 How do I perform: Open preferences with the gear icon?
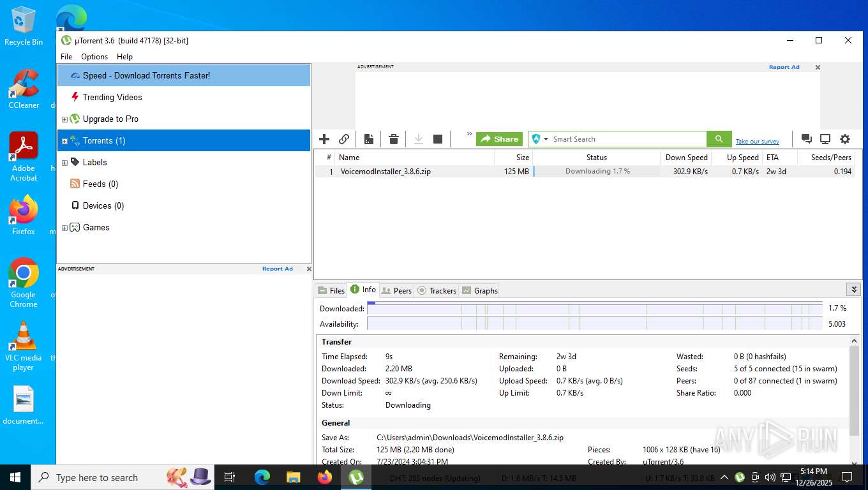click(x=845, y=139)
